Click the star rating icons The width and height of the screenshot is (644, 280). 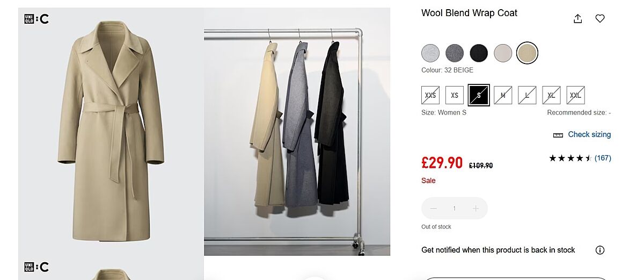pyautogui.click(x=570, y=158)
